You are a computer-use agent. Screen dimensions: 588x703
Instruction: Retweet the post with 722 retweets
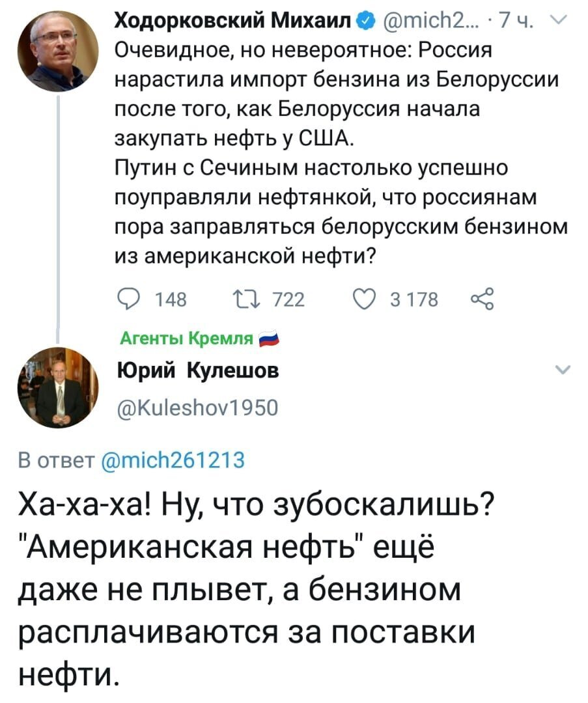pyautogui.click(x=245, y=299)
